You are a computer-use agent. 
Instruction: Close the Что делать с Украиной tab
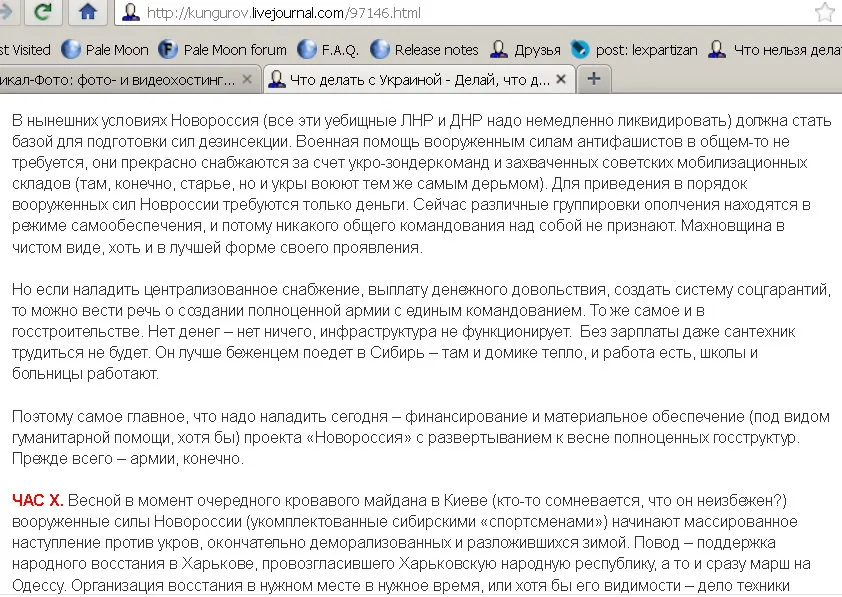point(561,79)
